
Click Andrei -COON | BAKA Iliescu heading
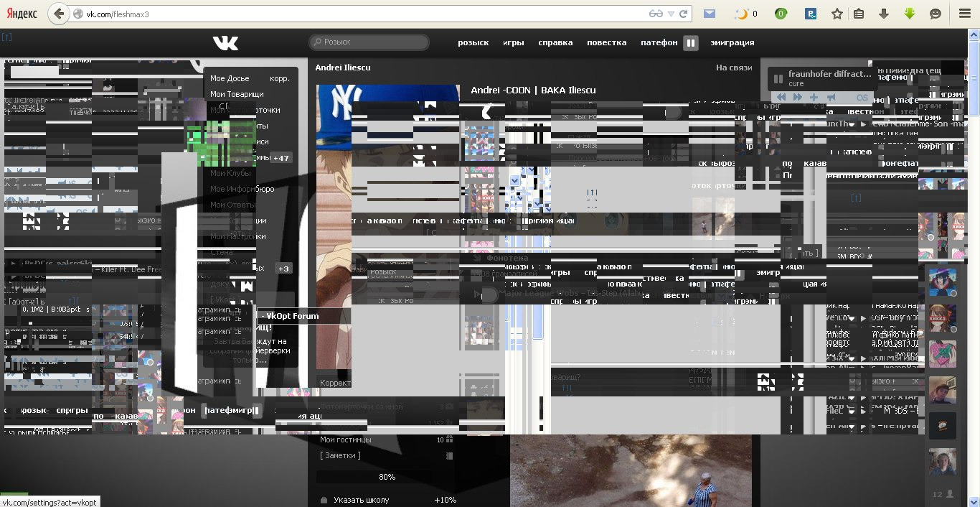[533, 90]
